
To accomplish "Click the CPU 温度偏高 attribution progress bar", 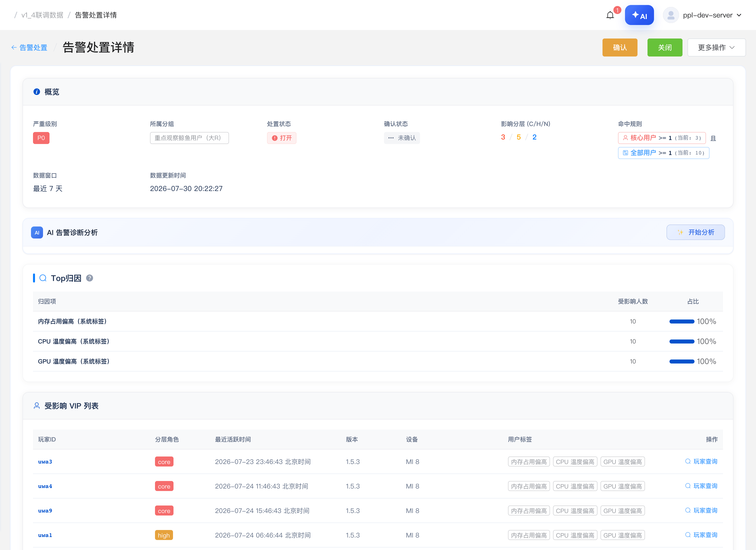I will (x=682, y=341).
